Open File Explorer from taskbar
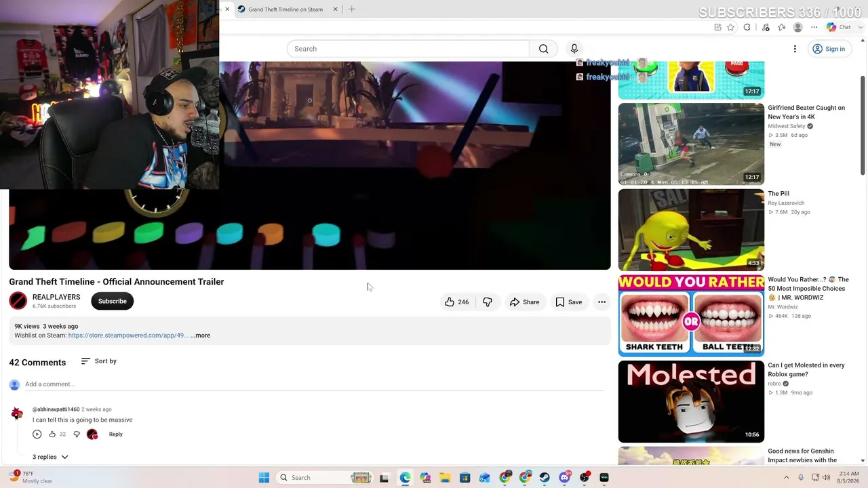The height and width of the screenshot is (488, 868). (445, 478)
